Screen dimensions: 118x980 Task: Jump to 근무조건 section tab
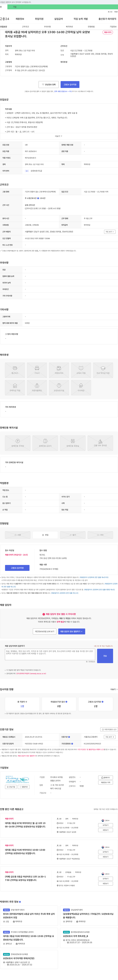[25, 27]
